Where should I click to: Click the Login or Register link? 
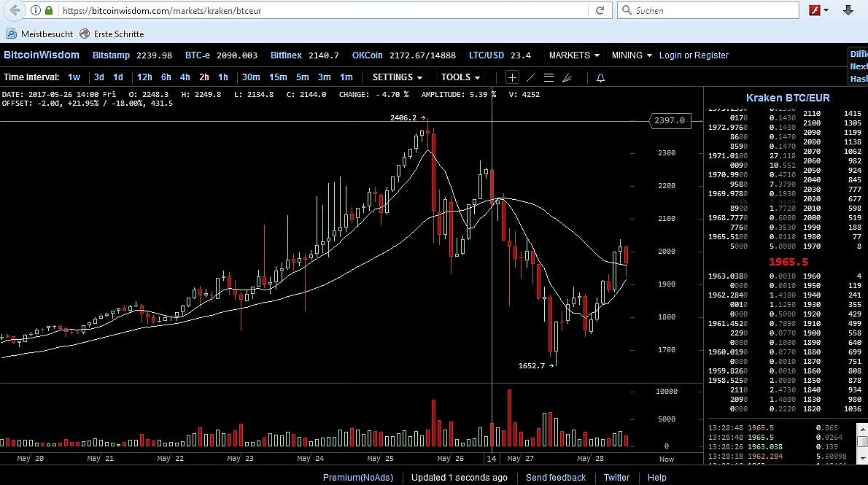pos(694,55)
